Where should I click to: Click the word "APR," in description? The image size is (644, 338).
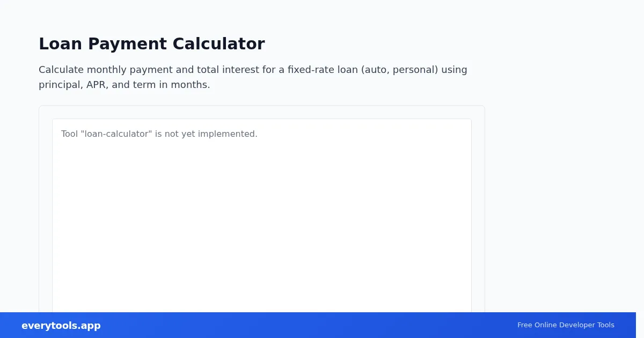(98, 85)
